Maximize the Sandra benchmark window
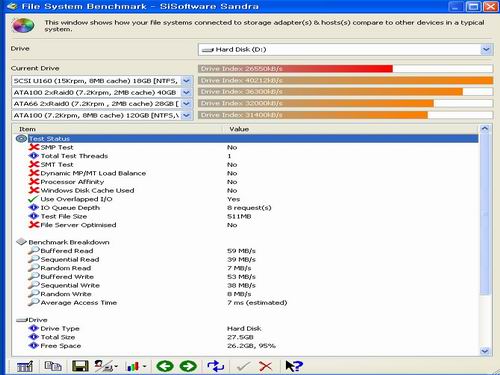 pyautogui.click(x=473, y=6)
